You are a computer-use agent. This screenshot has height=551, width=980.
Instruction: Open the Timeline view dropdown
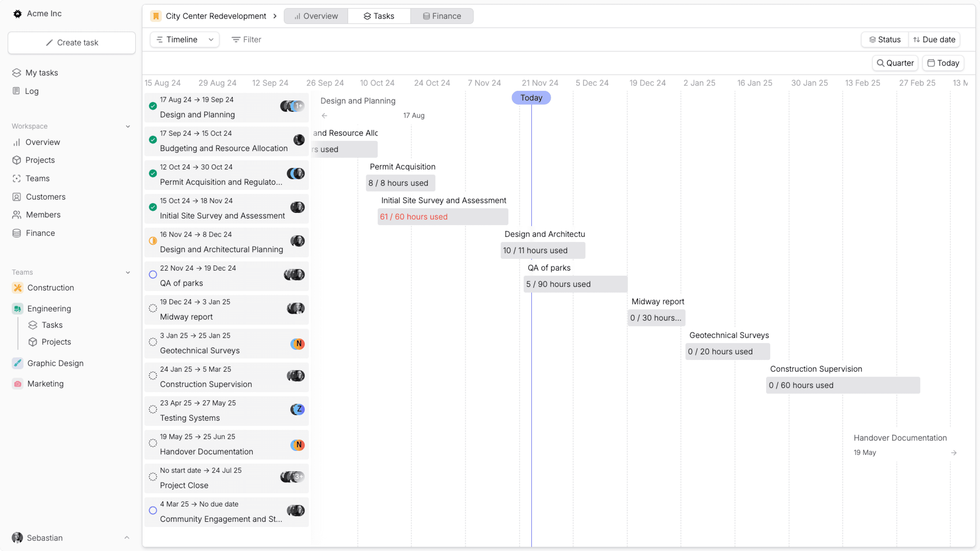pyautogui.click(x=185, y=40)
